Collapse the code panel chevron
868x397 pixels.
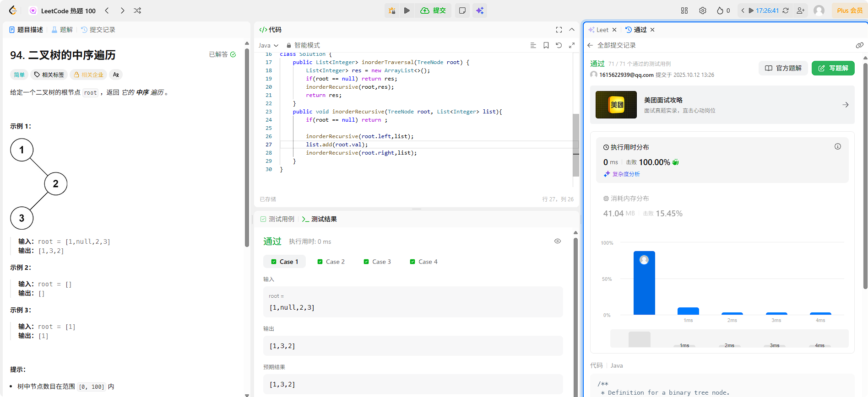pyautogui.click(x=572, y=30)
